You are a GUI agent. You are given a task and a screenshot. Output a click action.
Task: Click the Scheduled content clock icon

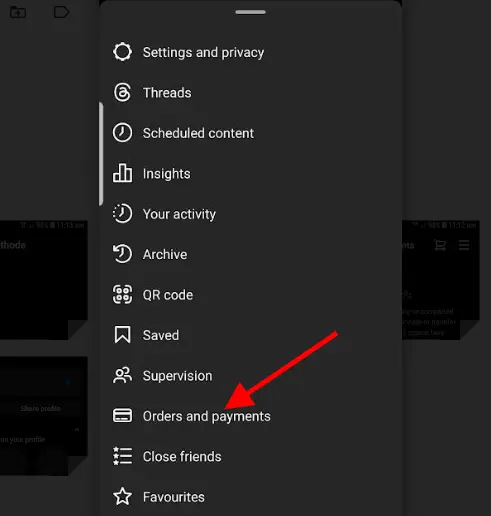point(122,133)
